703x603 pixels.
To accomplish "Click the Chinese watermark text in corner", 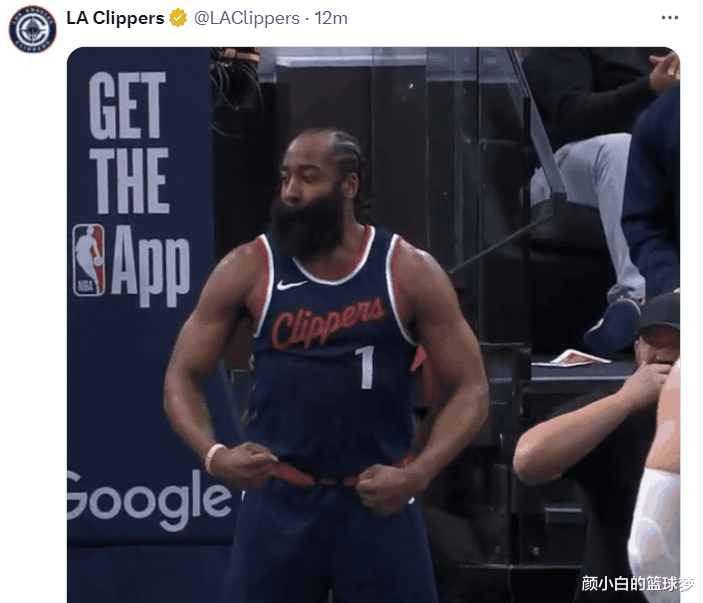I will pyautogui.click(x=637, y=584).
